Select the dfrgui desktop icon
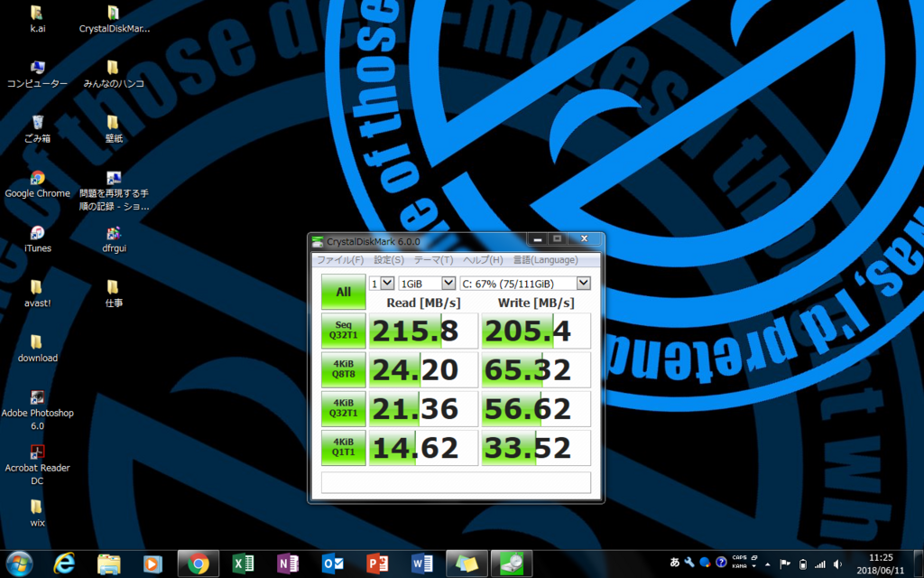Image resolution: width=924 pixels, height=578 pixels. (x=114, y=238)
